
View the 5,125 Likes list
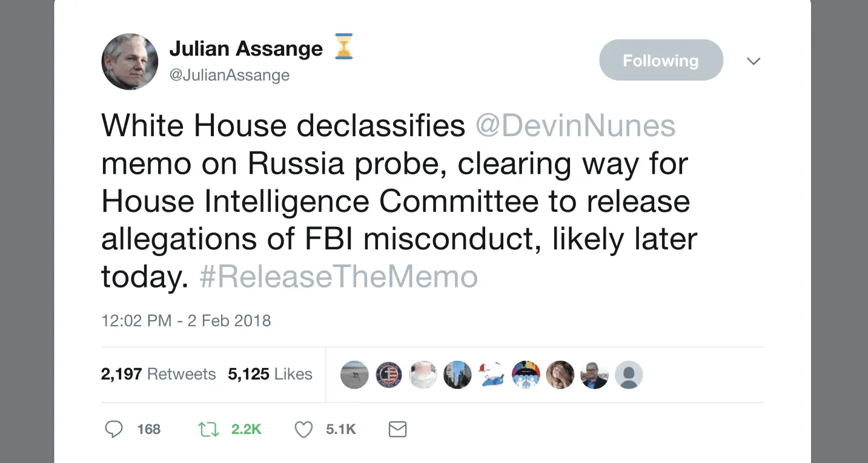tap(270, 375)
